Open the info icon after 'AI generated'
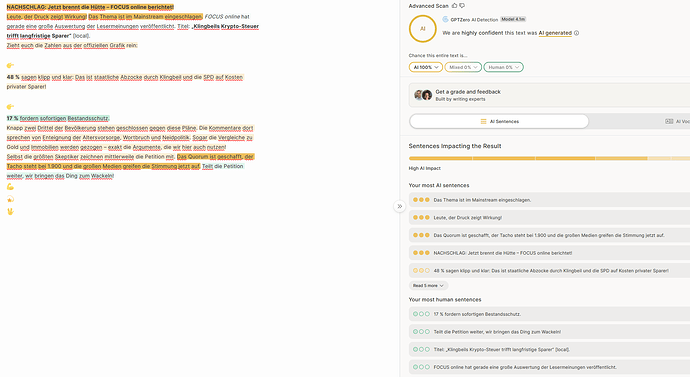The height and width of the screenshot is (377, 690). tap(576, 33)
